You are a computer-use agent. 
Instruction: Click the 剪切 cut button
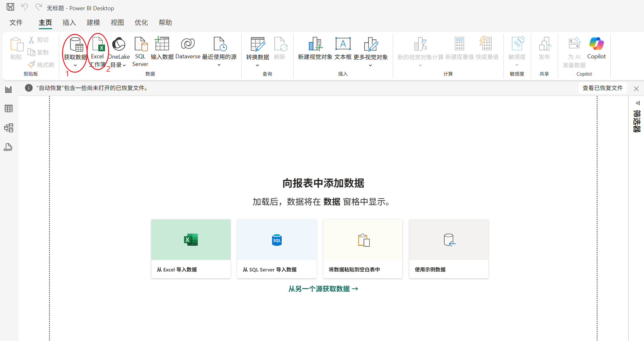tap(39, 40)
